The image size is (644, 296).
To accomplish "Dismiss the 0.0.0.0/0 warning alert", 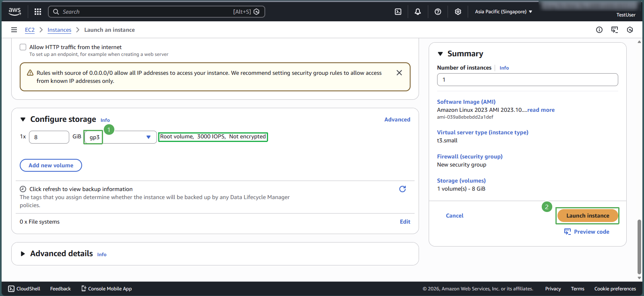I will [x=399, y=73].
